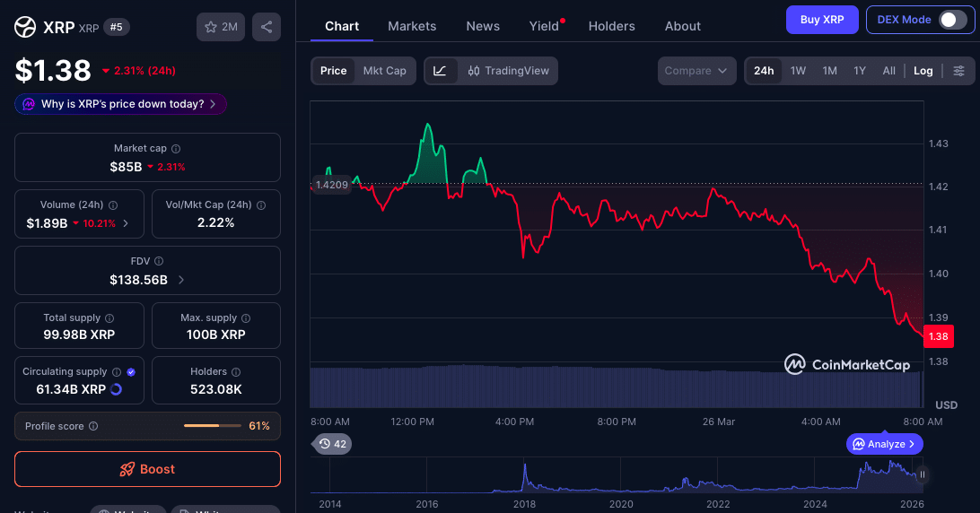Screen dimensions: 980x513
Task: Click the Buy XRP button
Action: (x=822, y=20)
